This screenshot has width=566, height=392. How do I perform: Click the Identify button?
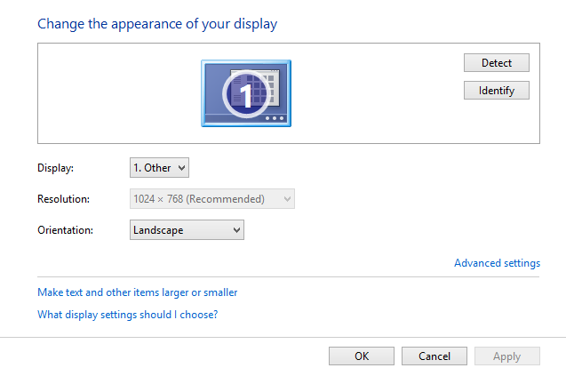pyautogui.click(x=496, y=91)
